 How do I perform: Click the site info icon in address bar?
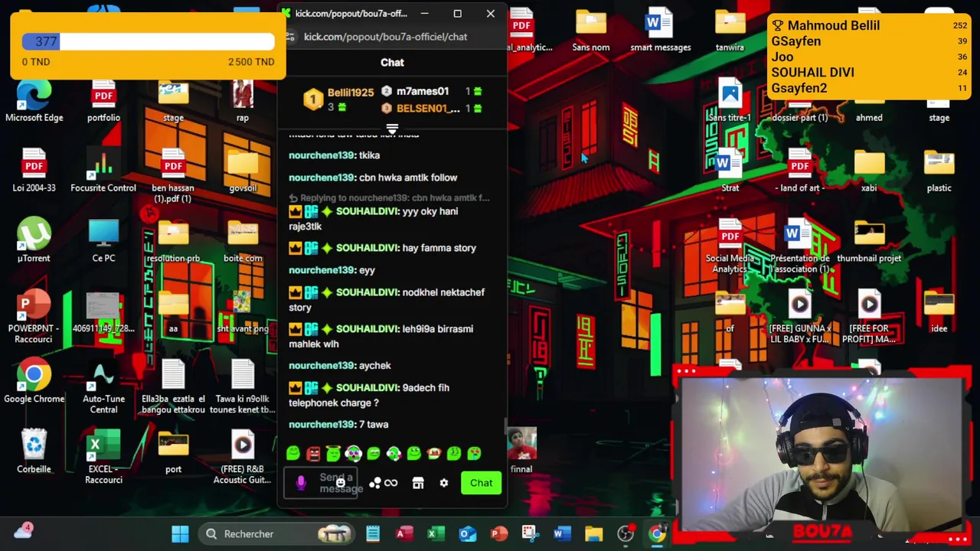pyautogui.click(x=290, y=37)
